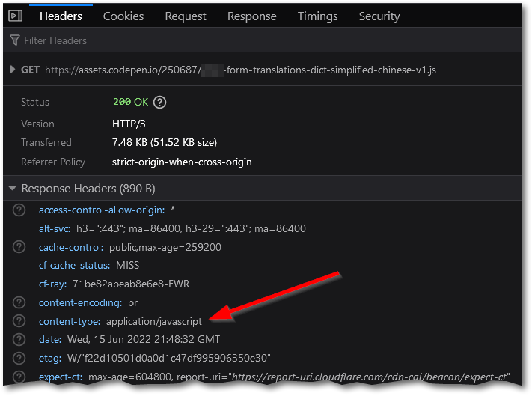Open the Timings tab

pos(317,16)
